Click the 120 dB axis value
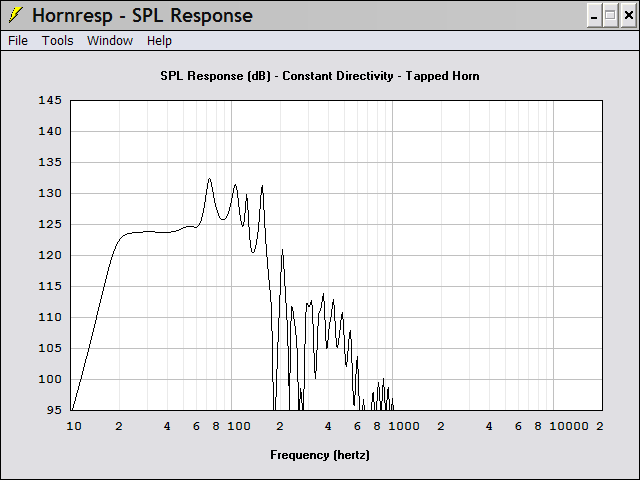640x480 pixels. [x=50, y=255]
